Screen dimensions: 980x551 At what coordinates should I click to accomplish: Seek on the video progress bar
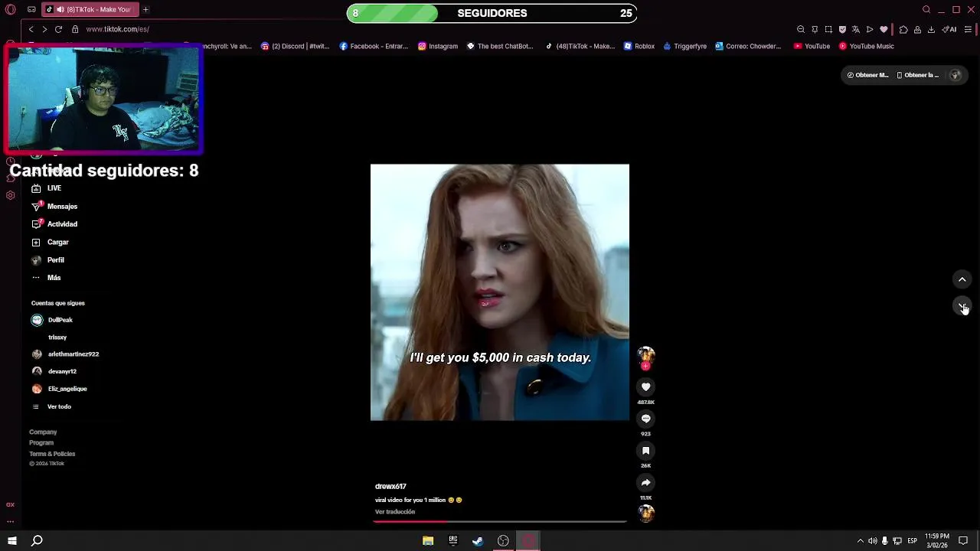(500, 522)
